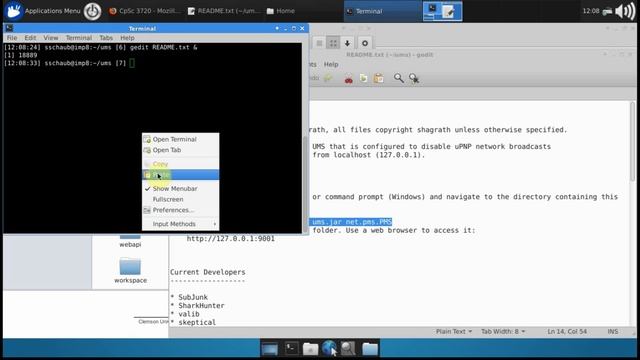Click the Find magnifier icon in gedit toolbar
The height and width of the screenshot is (360, 640).
[x=399, y=78]
